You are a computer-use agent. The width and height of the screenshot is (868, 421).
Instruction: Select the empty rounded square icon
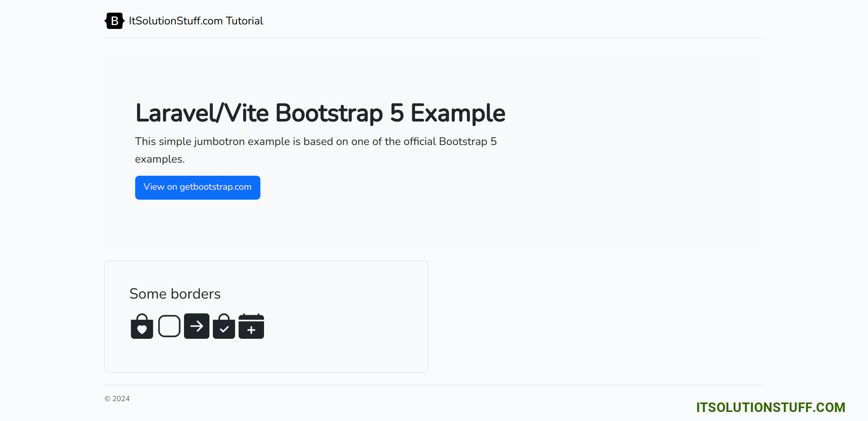click(x=170, y=326)
